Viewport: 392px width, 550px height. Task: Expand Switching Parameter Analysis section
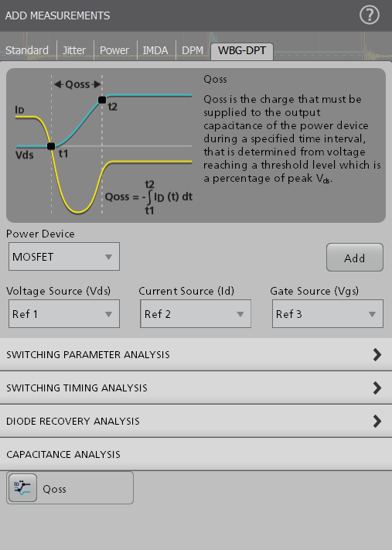[x=196, y=354]
